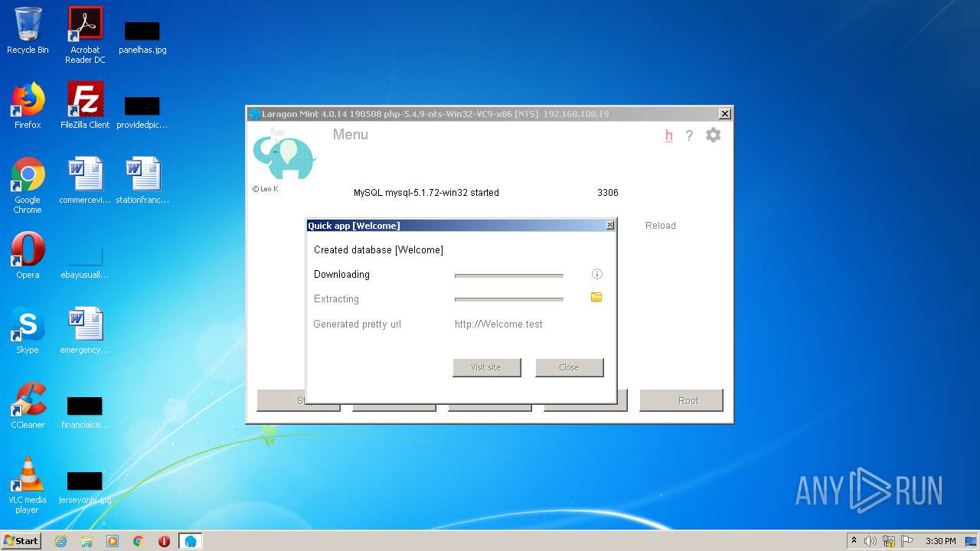This screenshot has height=551, width=980.
Task: Select the Skype desktop shortcut
Action: [x=28, y=331]
